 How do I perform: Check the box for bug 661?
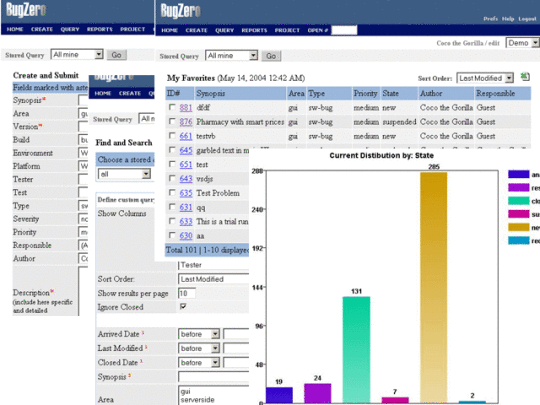[x=172, y=136]
